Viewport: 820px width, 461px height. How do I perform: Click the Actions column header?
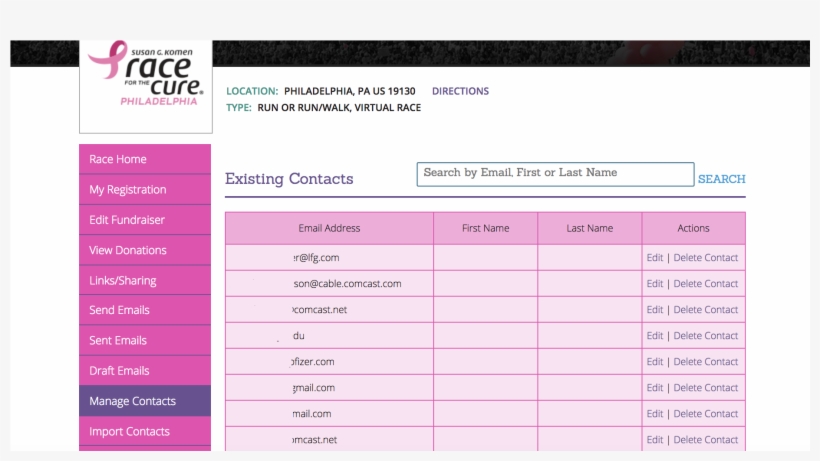coord(693,228)
